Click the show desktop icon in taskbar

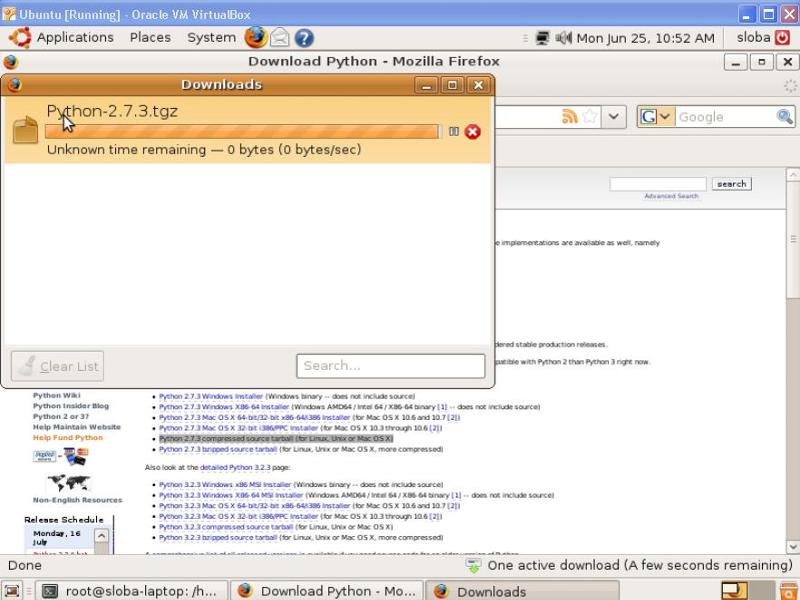coord(12,591)
